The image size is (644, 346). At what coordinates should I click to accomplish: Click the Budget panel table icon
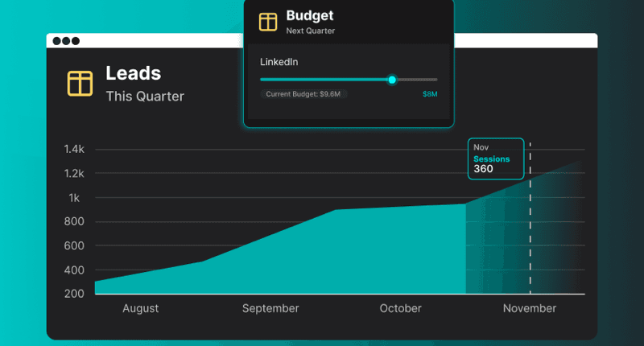pos(268,22)
